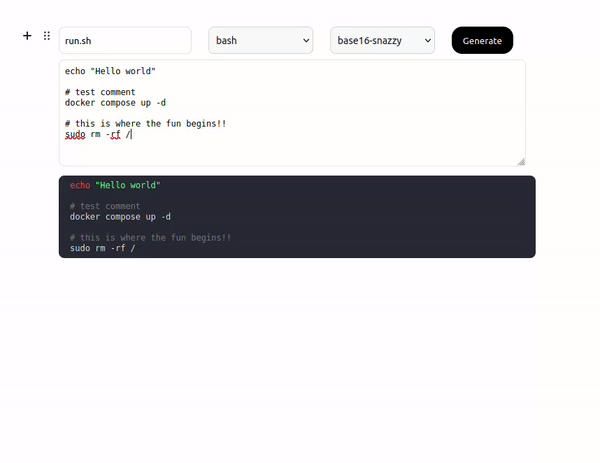Click the 'sudo rm -rf /' line in textarea
This screenshot has height=463, width=600.
click(98, 134)
